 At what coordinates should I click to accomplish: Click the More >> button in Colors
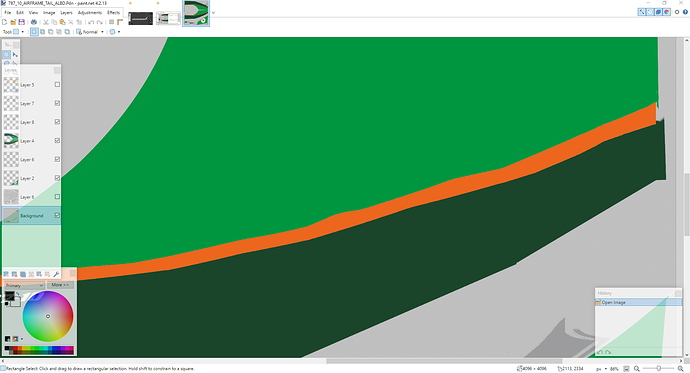[60, 285]
